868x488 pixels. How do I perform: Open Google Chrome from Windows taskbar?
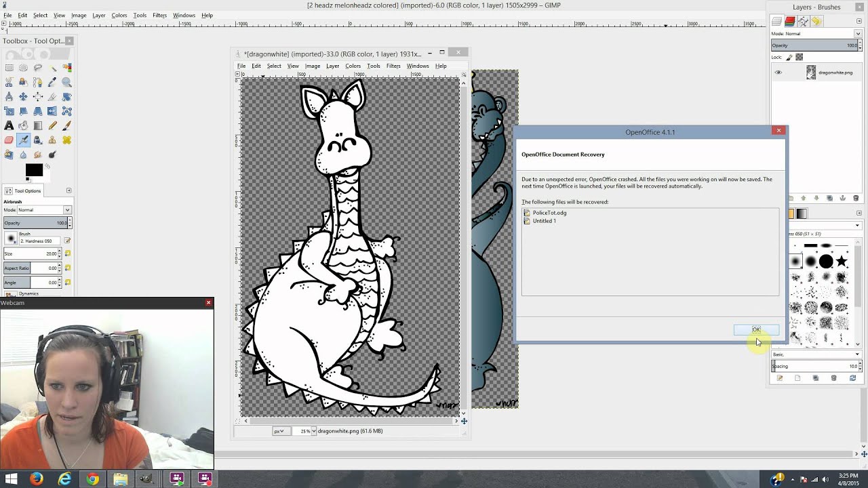pyautogui.click(x=92, y=479)
